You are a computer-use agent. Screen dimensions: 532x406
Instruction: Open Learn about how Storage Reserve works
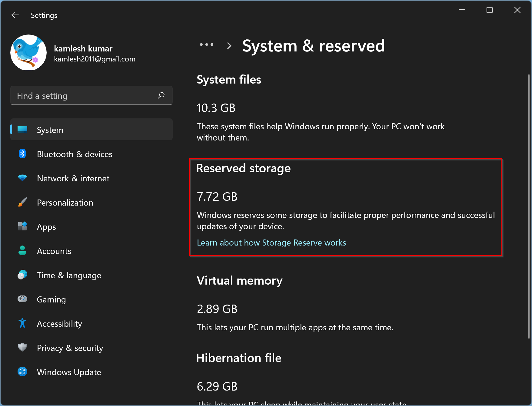click(x=271, y=243)
